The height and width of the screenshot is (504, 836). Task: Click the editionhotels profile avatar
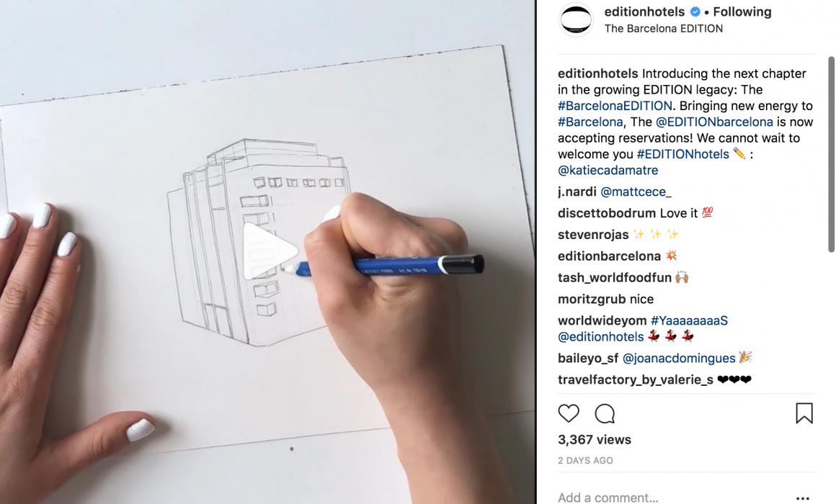576,19
